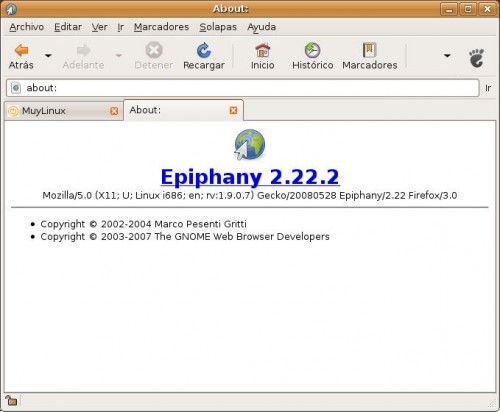Click the MuyLinux tab favicon
Screen dimensions: 500x412
pos(13,111)
